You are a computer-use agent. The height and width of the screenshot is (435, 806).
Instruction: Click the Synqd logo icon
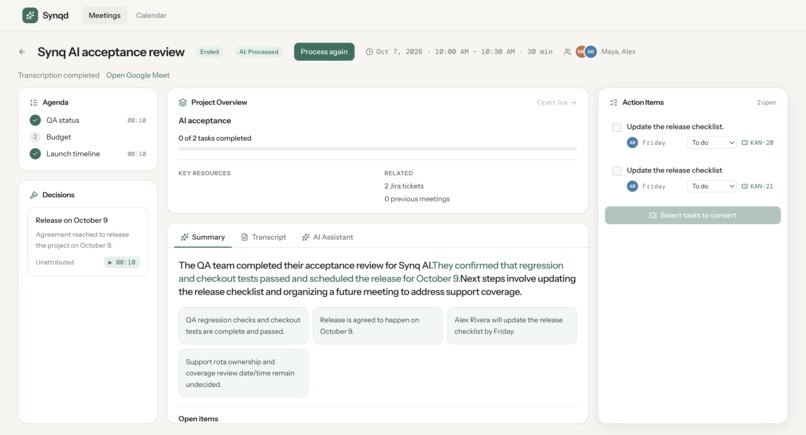[x=30, y=15]
